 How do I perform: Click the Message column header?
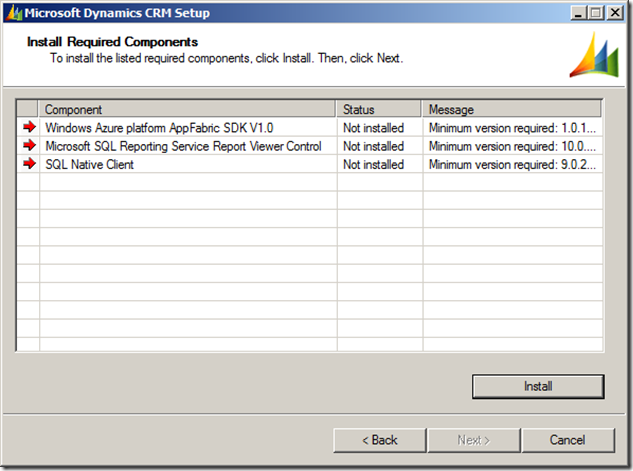click(512, 109)
